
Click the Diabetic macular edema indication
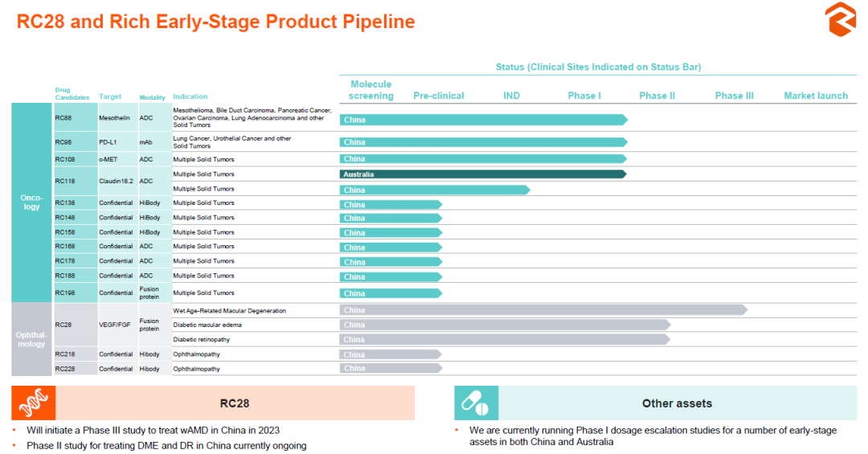click(207, 325)
